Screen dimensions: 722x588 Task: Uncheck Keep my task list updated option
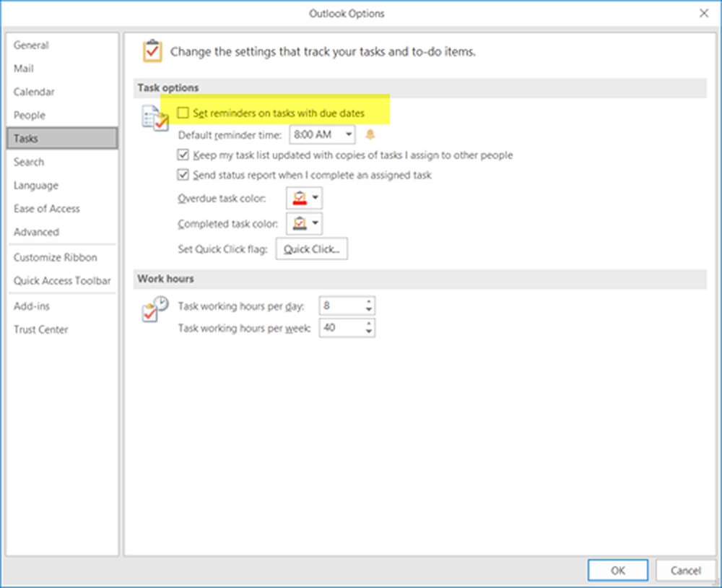(183, 155)
